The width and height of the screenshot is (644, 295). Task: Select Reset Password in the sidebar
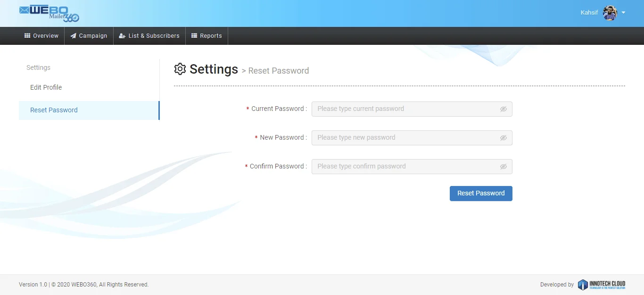54,110
